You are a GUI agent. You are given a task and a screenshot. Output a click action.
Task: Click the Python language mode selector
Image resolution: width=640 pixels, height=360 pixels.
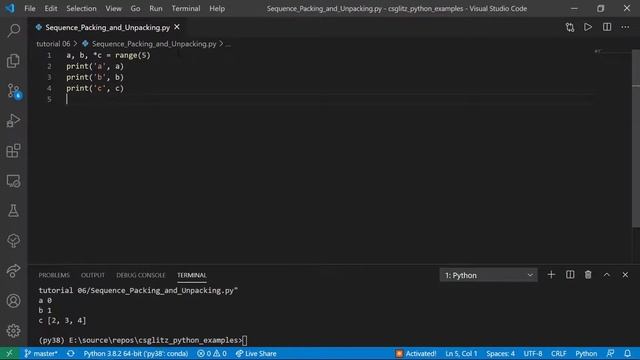(x=586, y=353)
